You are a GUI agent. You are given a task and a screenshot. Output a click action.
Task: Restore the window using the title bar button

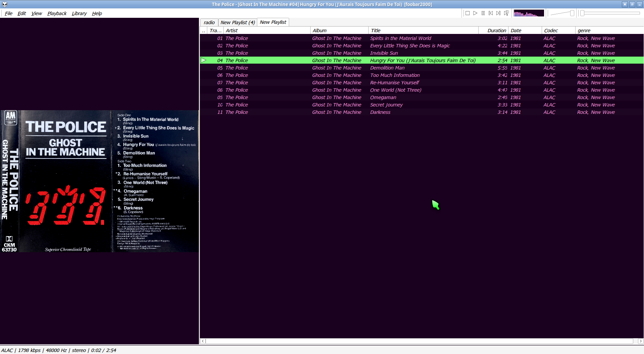(x=632, y=4)
